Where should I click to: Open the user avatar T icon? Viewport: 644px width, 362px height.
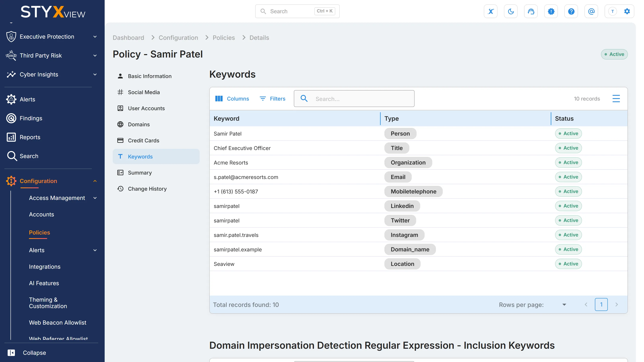[x=612, y=11]
